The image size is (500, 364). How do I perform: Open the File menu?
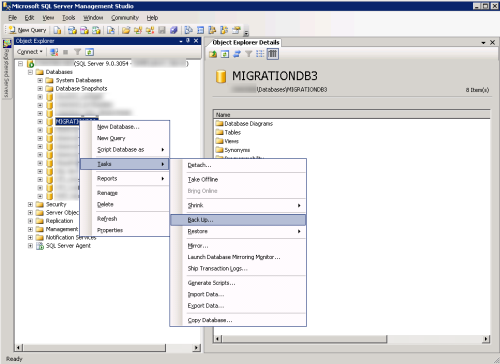pyautogui.click(x=12, y=18)
